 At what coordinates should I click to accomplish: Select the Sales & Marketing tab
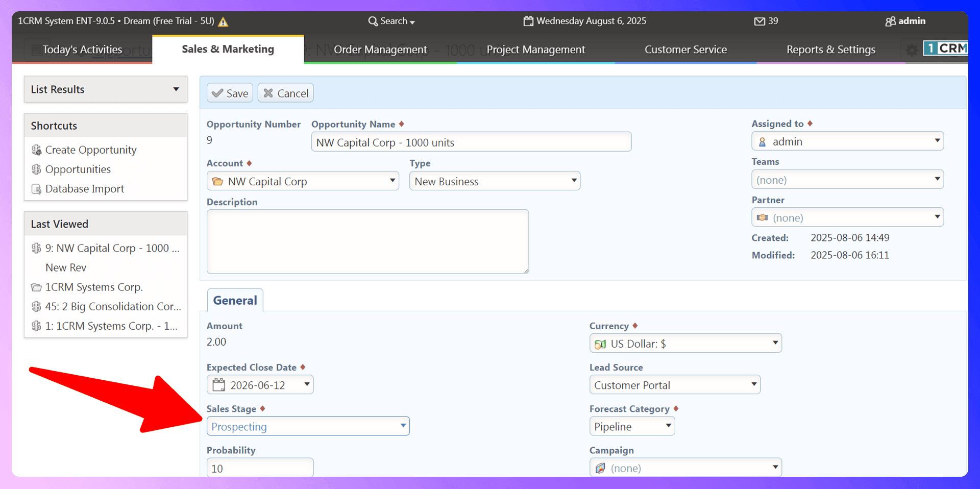point(228,49)
